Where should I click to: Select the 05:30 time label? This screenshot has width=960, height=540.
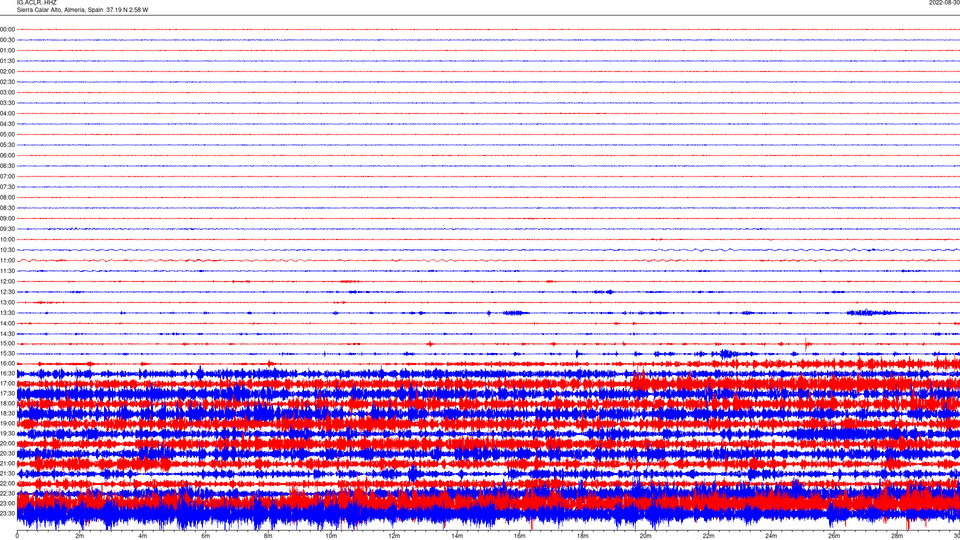pos(7,145)
